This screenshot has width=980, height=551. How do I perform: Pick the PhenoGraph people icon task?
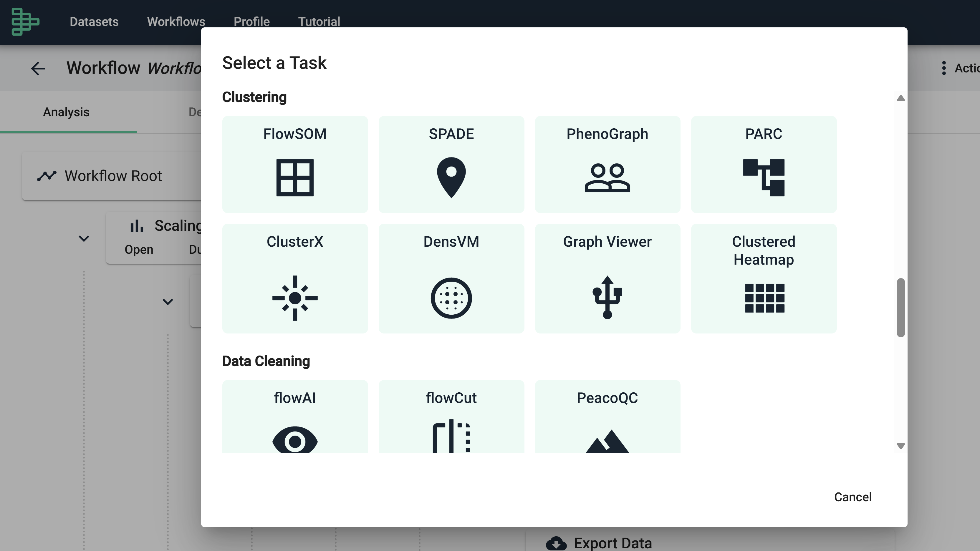click(x=607, y=164)
